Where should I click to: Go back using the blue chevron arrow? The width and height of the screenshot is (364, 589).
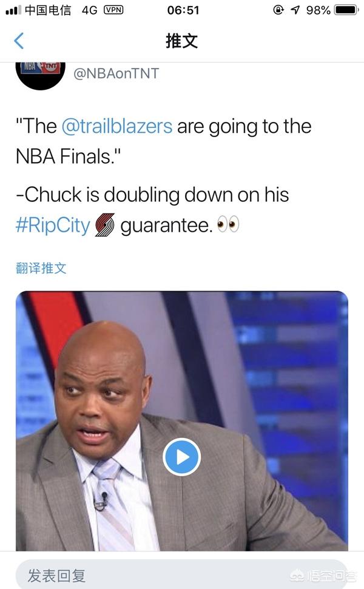pos(19,41)
